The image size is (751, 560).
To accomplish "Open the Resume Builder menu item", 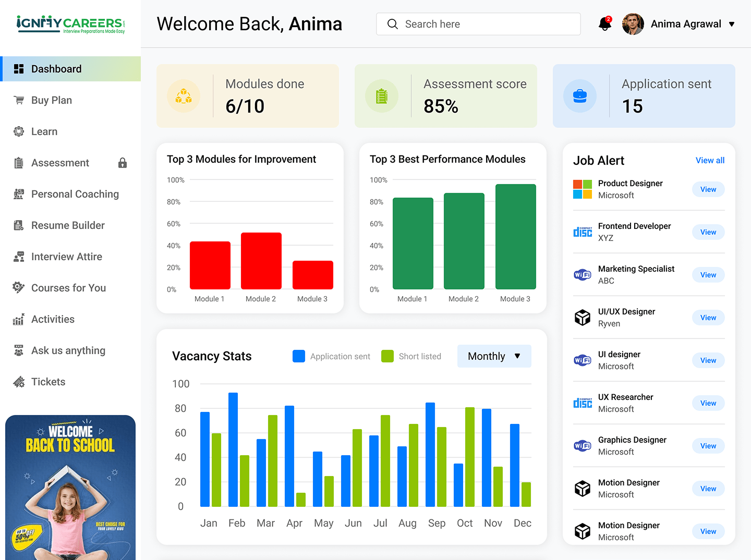I will (x=68, y=225).
